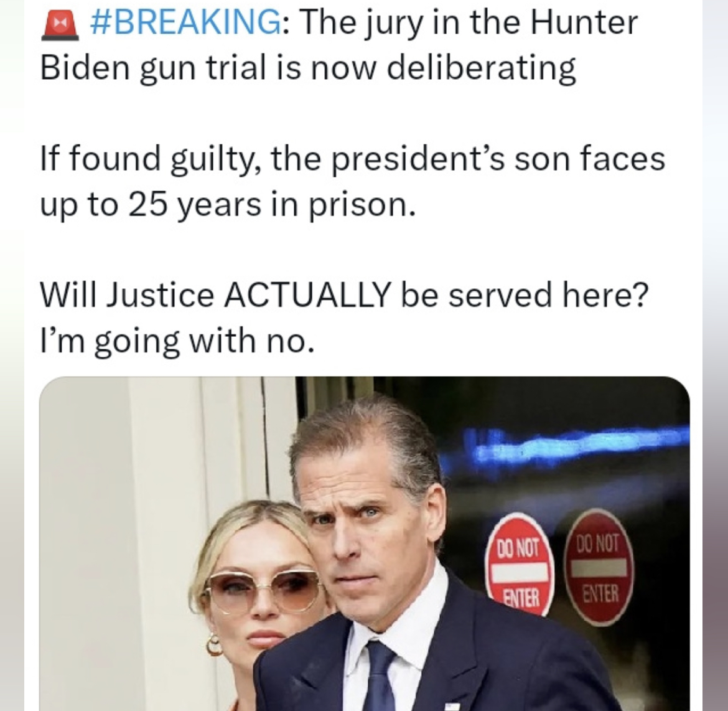Open the attached photo in the tweet
Viewport: 728px width, 711px height.
point(365,543)
